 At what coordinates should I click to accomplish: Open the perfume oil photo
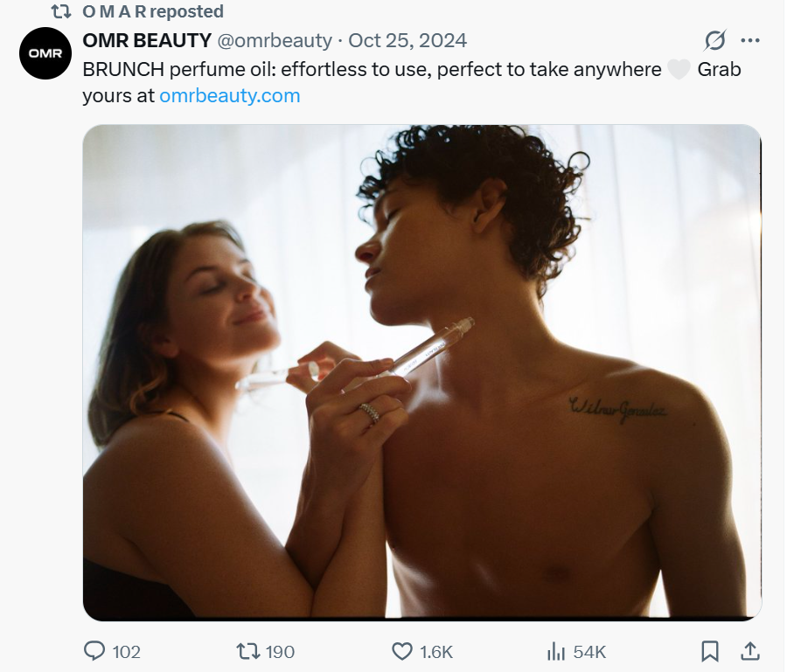click(421, 372)
